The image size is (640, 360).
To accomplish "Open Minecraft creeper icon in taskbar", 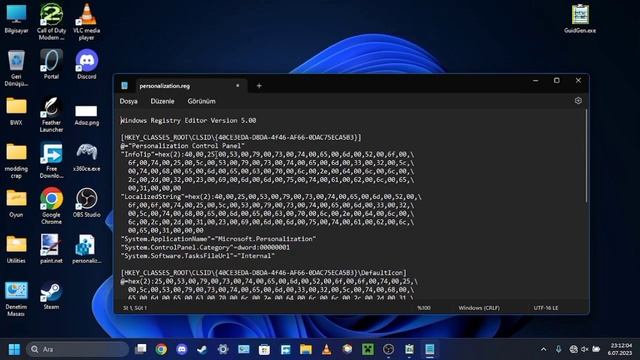I will pyautogui.click(x=368, y=349).
